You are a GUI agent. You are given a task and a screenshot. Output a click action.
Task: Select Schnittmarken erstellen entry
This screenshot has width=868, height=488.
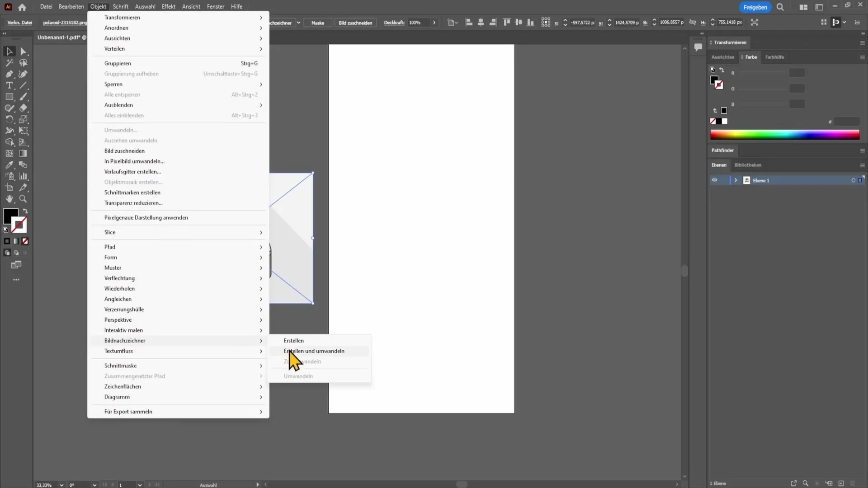coord(179,192)
